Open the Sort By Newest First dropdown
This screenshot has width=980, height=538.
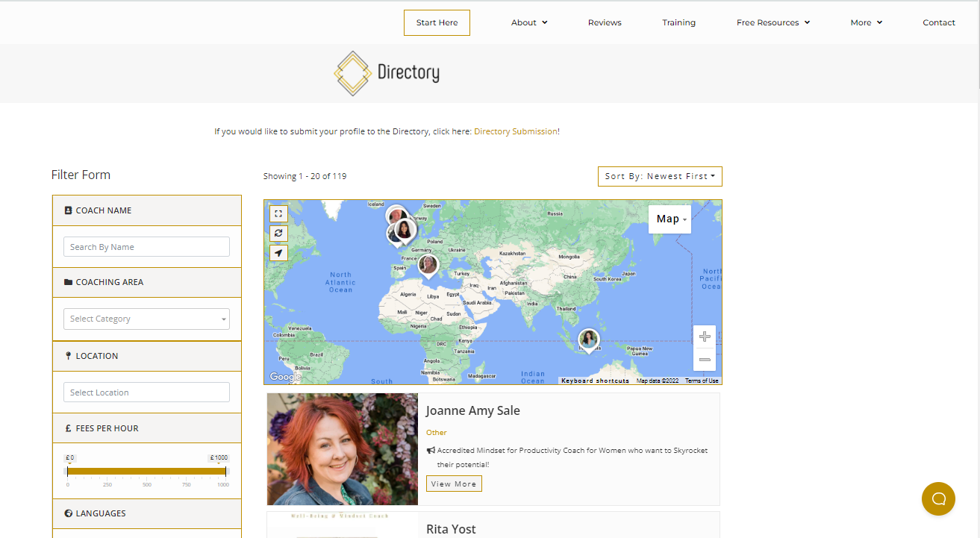pyautogui.click(x=660, y=176)
